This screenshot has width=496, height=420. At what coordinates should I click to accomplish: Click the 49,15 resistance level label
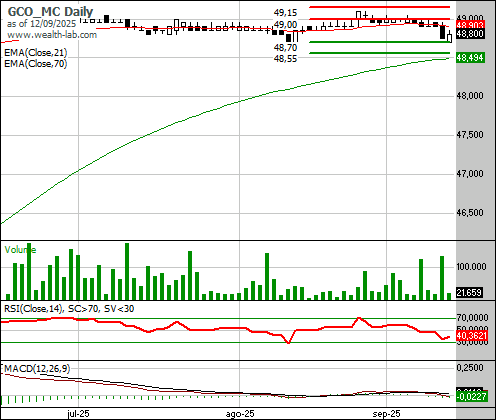click(285, 13)
